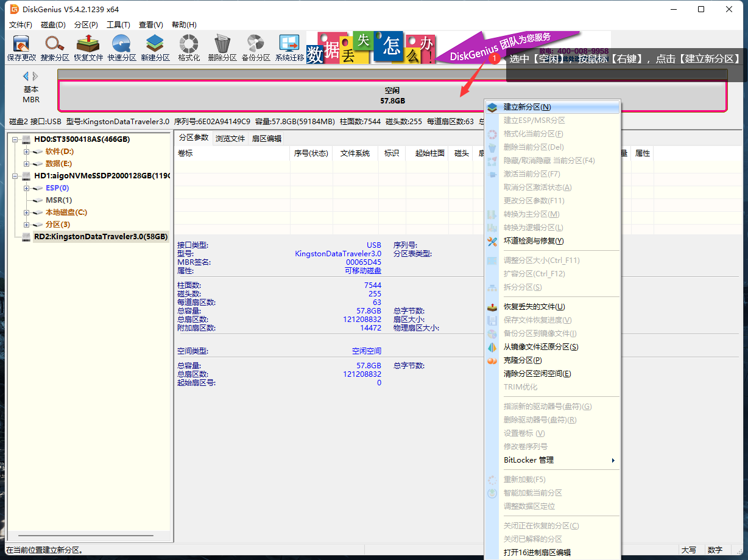Click the New Partition (新建分区) toolbar icon
The width and height of the screenshot is (748, 560).
coord(155,47)
